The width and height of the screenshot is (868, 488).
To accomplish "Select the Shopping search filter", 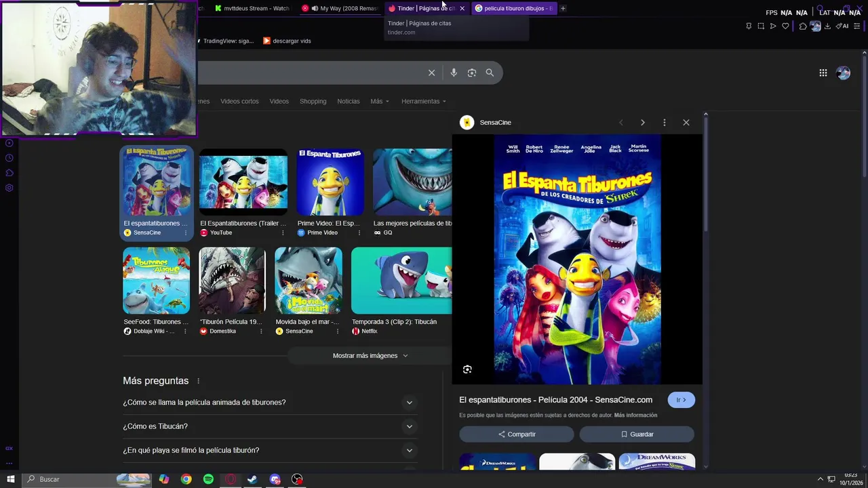I will click(x=313, y=101).
